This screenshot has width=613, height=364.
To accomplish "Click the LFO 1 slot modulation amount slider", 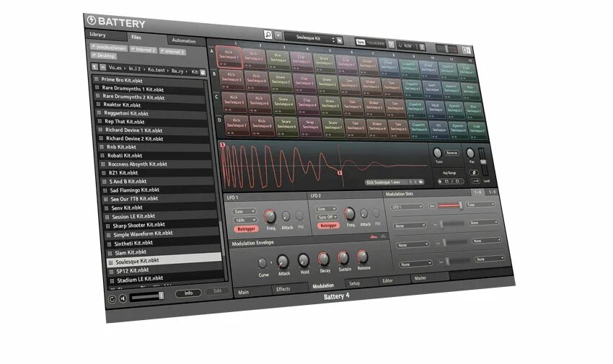I will pos(450,205).
